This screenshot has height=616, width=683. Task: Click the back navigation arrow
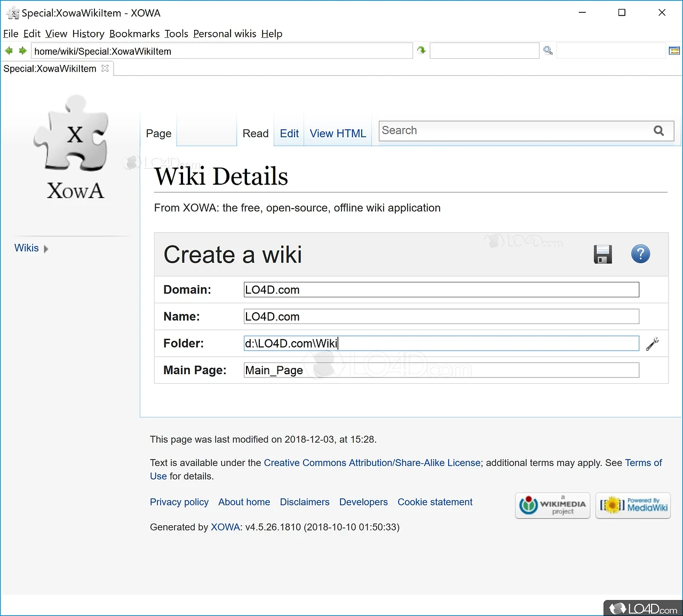pos(9,50)
